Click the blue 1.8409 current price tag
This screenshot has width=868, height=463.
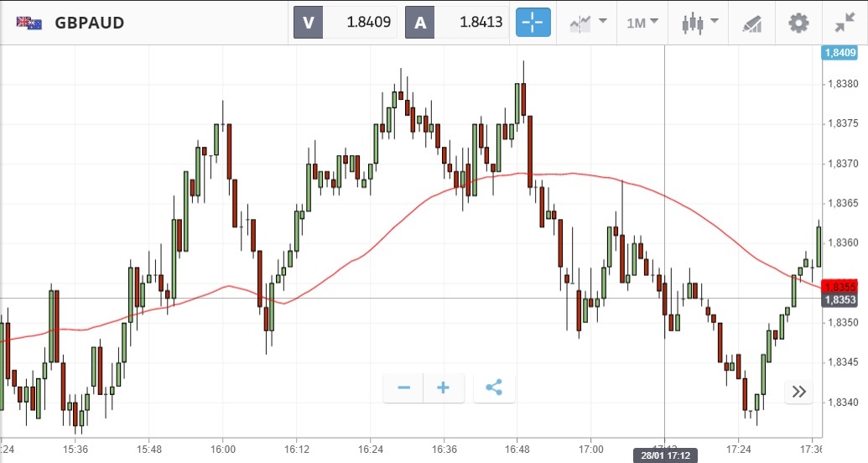pos(839,53)
